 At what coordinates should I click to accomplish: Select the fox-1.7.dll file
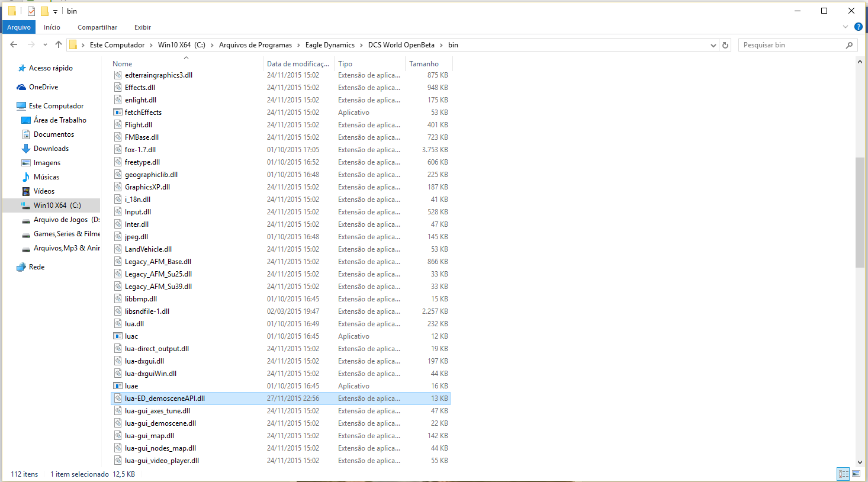(x=280, y=150)
